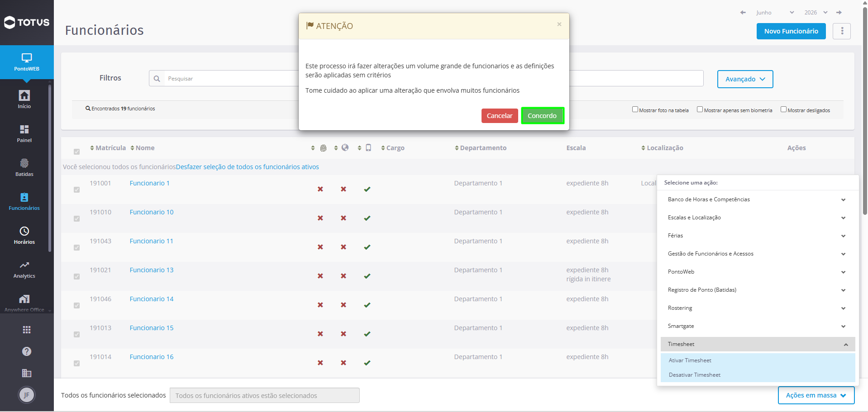Image resolution: width=868 pixels, height=412 pixels.
Task: Toggle Mostrar foto na tabela checkbox
Action: tap(635, 109)
